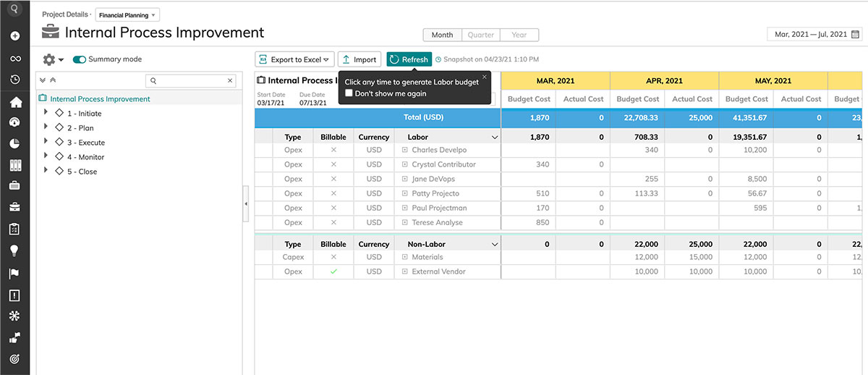
Task: Open the lightbulb ideas sidebar icon
Action: pyautogui.click(x=14, y=250)
